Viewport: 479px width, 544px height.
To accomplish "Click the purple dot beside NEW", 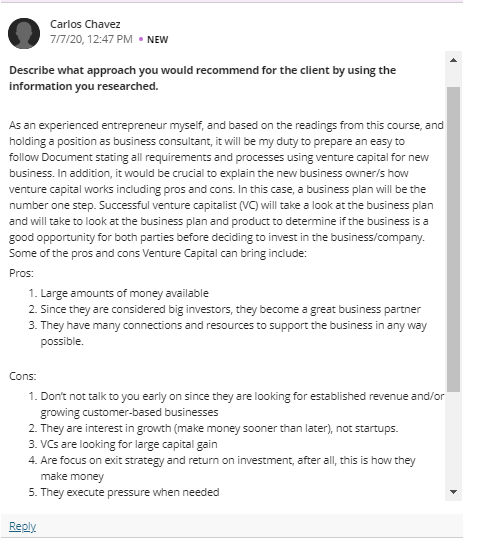I will [141, 39].
